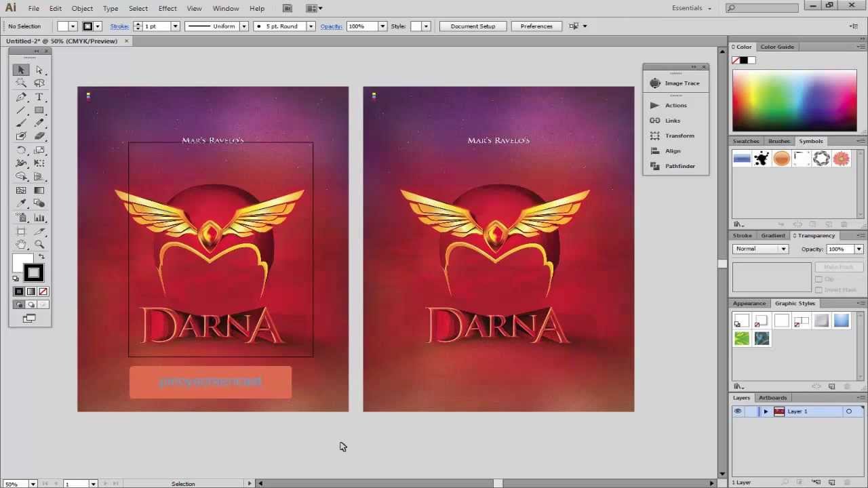Reset default fill and stroke
Screen dimensions: 868x488
tap(16, 279)
